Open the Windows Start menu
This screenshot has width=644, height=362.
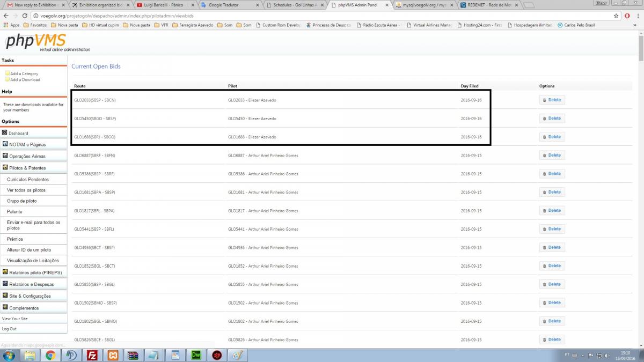coord(9,355)
